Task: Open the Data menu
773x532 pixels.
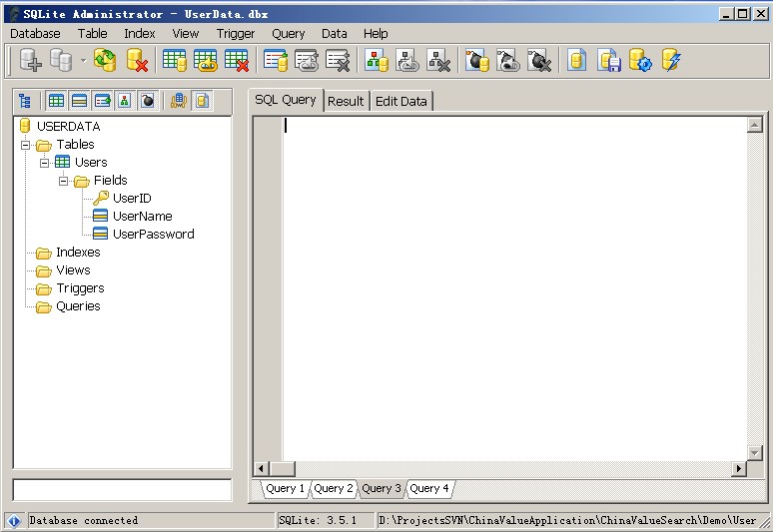Action: click(x=335, y=34)
